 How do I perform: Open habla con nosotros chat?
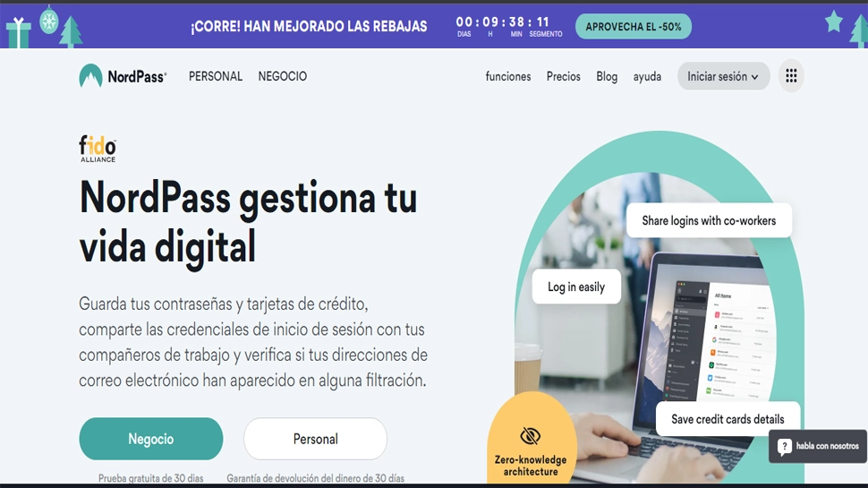[818, 447]
